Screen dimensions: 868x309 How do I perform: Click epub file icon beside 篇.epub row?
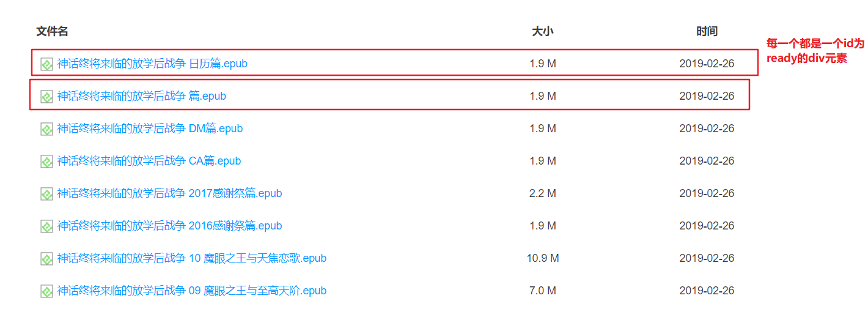pos(46,97)
